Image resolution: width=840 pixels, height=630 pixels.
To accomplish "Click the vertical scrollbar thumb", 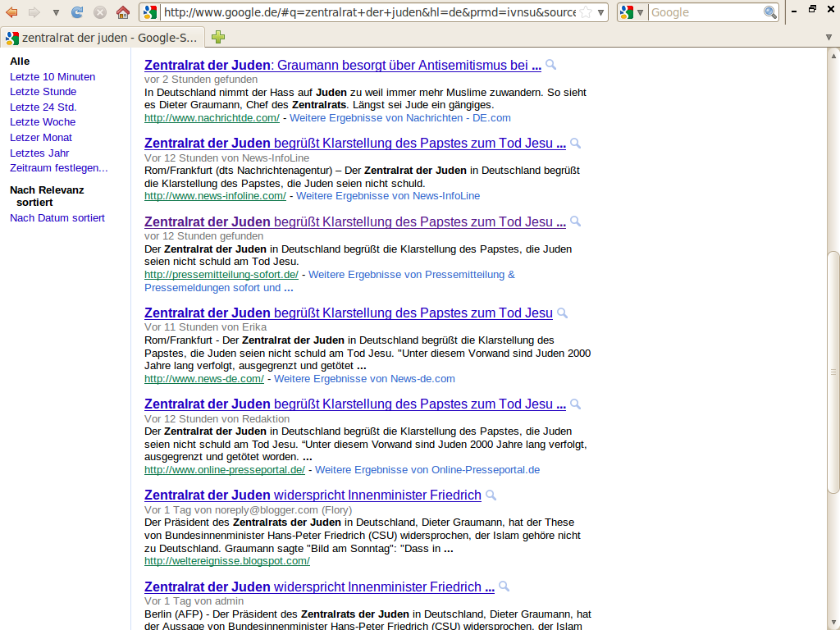I will point(833,372).
